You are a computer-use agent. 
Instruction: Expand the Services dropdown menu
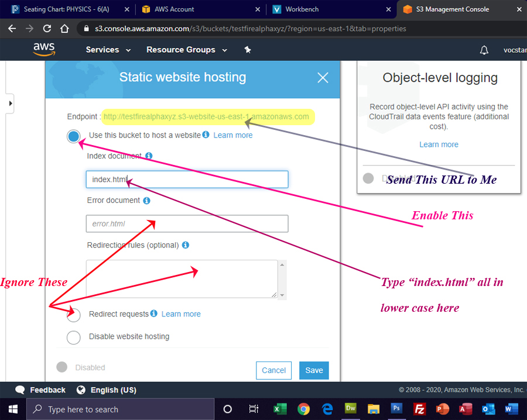coord(108,50)
